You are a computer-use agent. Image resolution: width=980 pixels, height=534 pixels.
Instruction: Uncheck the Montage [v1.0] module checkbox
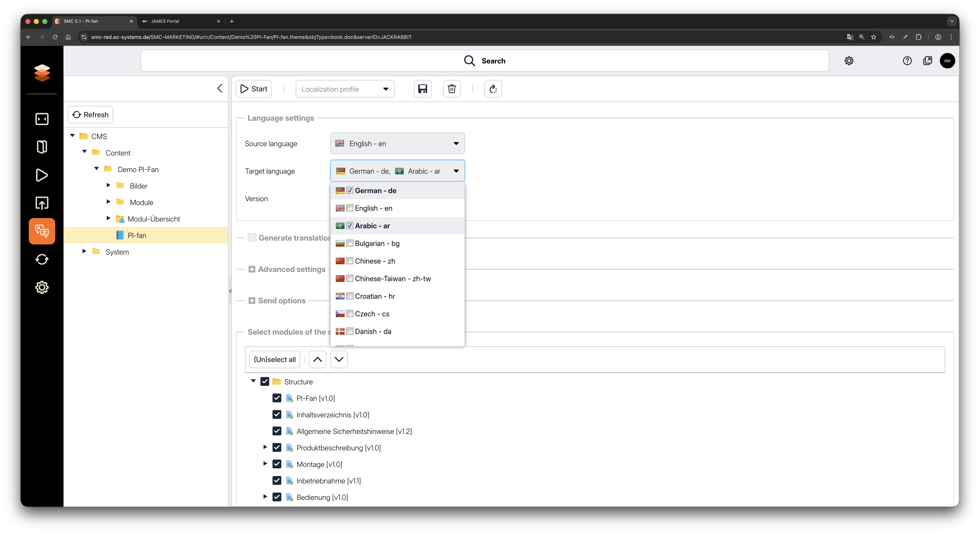(x=277, y=464)
